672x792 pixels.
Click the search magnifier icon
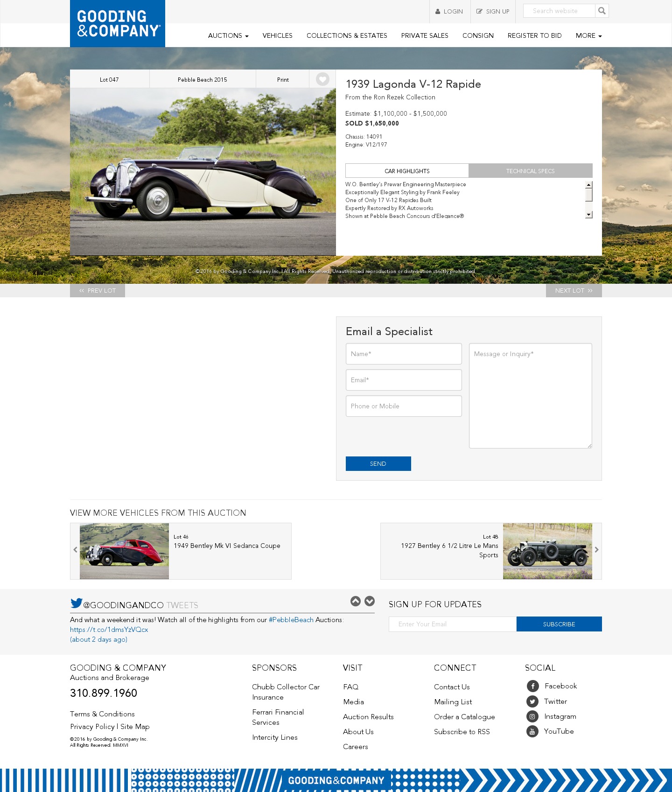(x=602, y=11)
